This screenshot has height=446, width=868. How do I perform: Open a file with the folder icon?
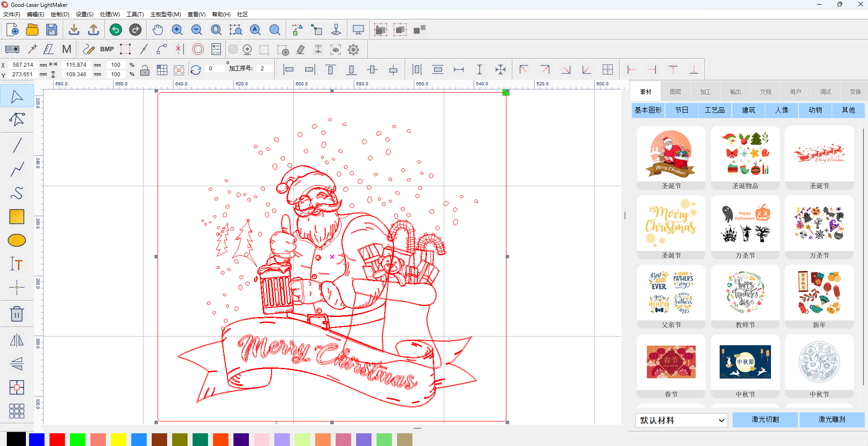pos(32,30)
